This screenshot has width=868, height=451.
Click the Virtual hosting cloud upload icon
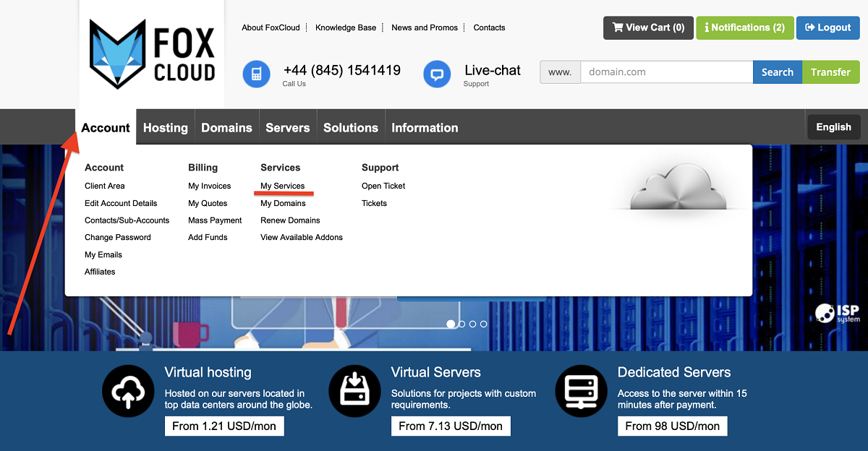(x=128, y=391)
